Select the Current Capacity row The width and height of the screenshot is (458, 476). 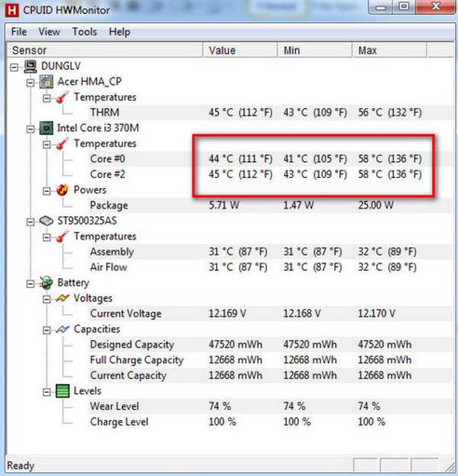(270, 375)
